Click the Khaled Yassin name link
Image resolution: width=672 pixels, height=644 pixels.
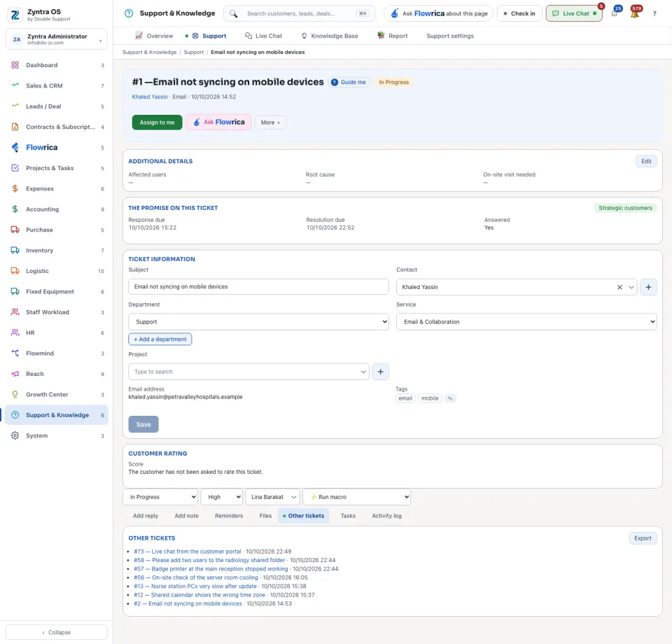coord(150,97)
